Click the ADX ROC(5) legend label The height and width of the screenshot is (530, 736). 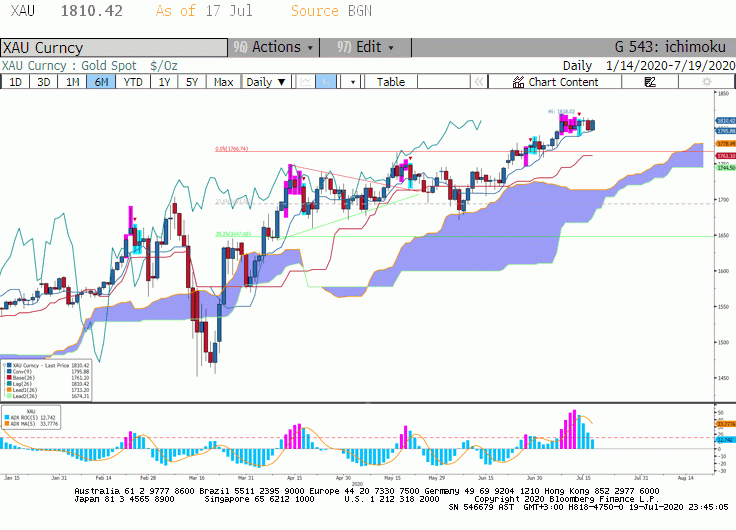pyautogui.click(x=24, y=417)
